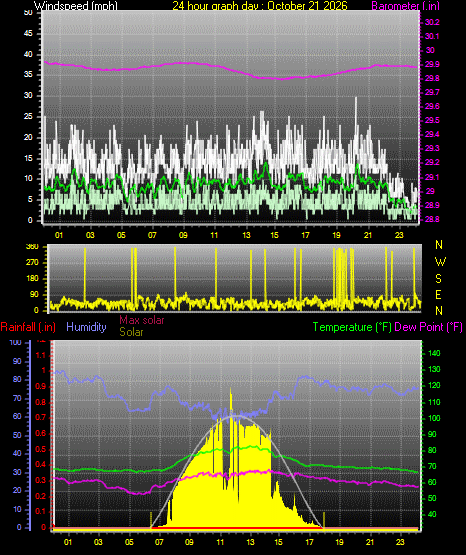The height and width of the screenshot is (555, 466).
Task: Click the "Solar" legend label
Action: click(131, 332)
